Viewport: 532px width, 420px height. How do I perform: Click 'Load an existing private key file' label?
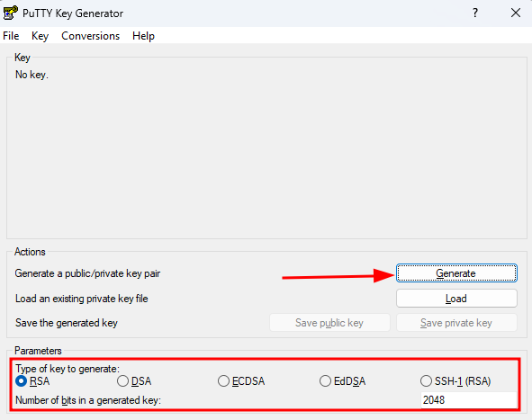pyautogui.click(x=81, y=299)
